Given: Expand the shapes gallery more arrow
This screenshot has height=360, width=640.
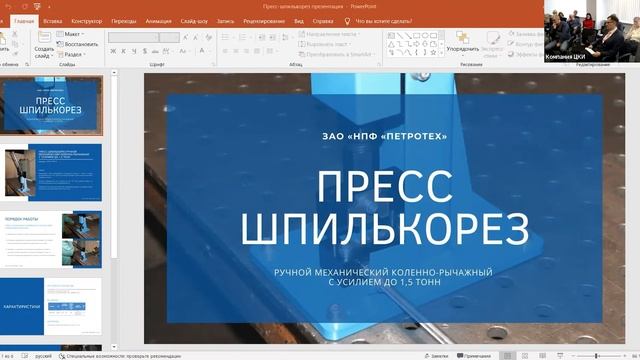Looking at the screenshot, I should pyautogui.click(x=442, y=53).
